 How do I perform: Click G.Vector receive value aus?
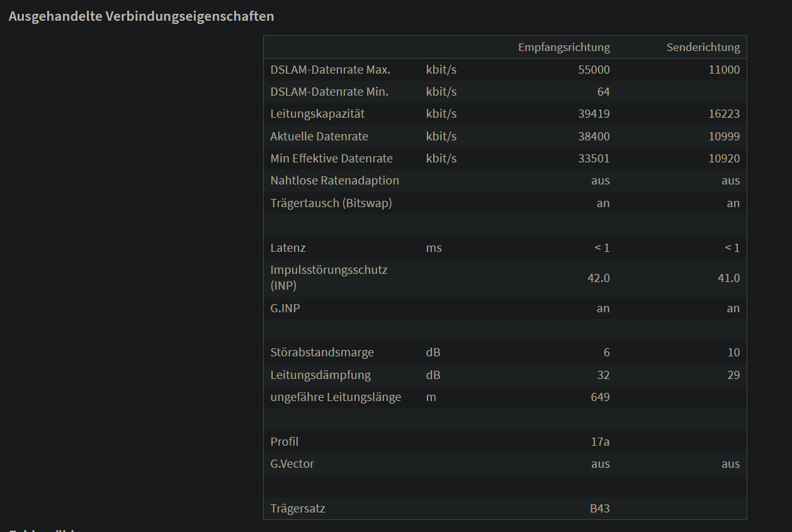coord(600,464)
